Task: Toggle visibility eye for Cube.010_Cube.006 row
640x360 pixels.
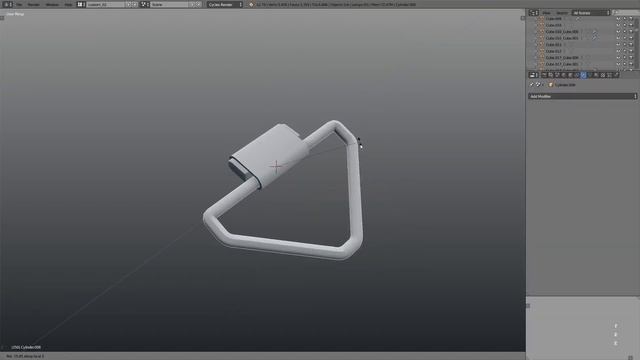Action: click(x=618, y=31)
